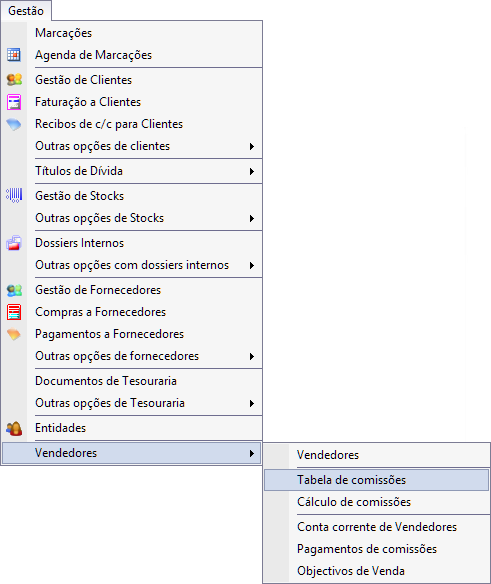Choose Cálculo de comissões
The height and width of the screenshot is (584, 491).
[376, 502]
